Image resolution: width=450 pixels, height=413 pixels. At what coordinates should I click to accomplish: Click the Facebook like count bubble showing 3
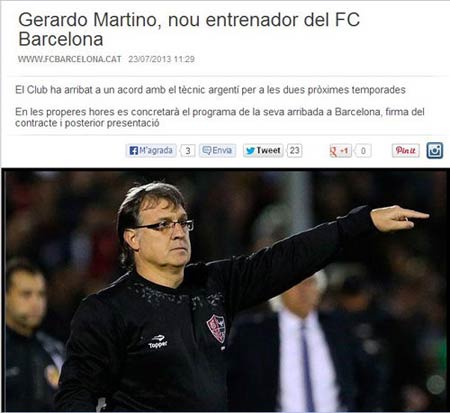coord(188,151)
